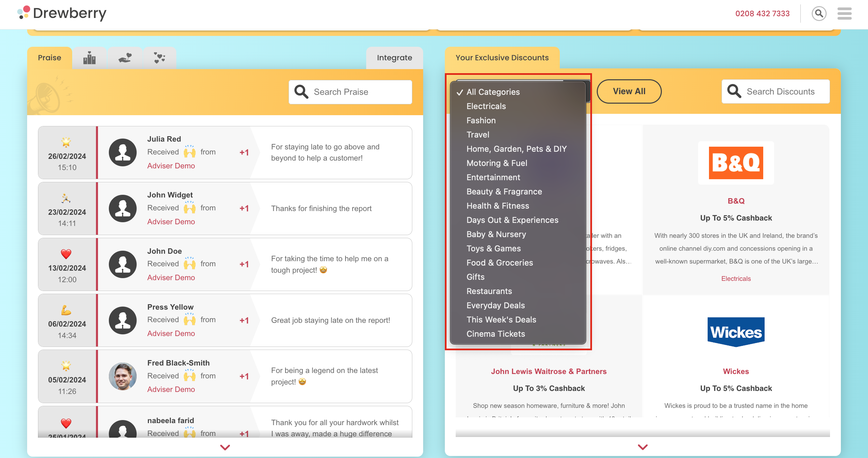Open John Lewis Waitrose & Partners link
Viewport: 868px width, 458px height.
point(549,372)
